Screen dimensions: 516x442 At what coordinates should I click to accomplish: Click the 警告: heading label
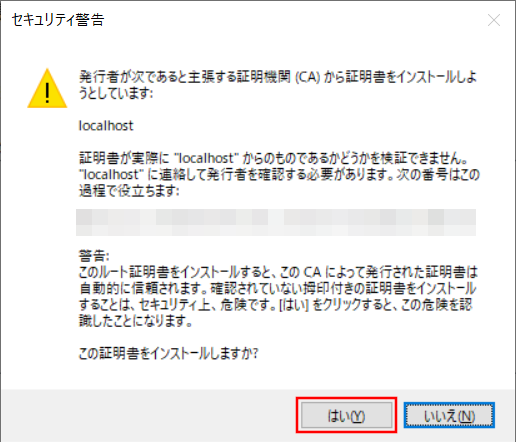pos(94,256)
